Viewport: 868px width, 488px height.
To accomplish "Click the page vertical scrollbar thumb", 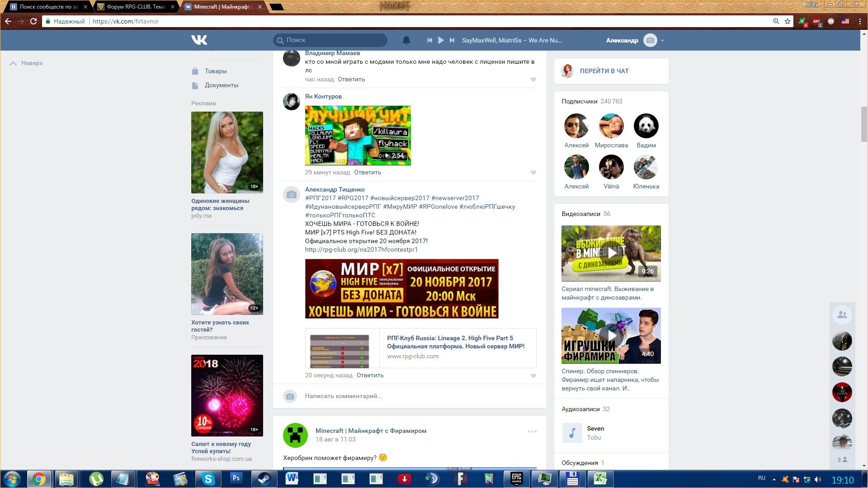I will [864, 124].
